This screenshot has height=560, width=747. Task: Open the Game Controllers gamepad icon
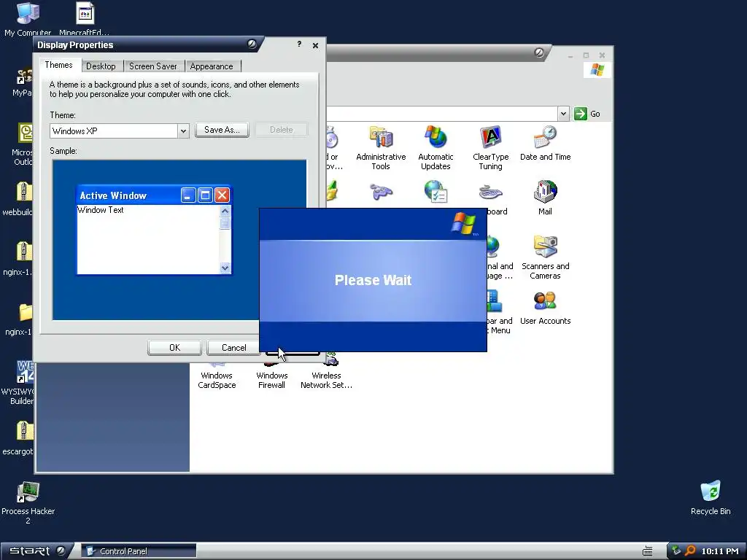(381, 192)
